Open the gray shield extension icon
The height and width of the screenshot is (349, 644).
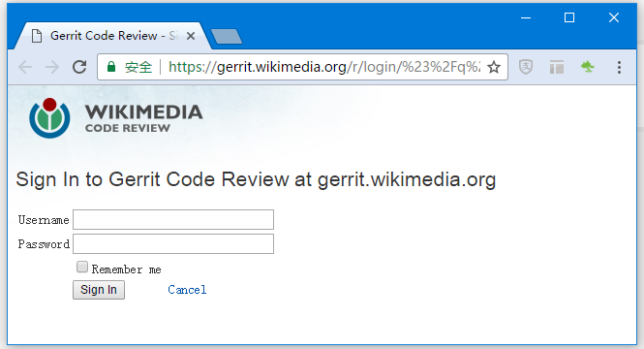click(x=526, y=67)
